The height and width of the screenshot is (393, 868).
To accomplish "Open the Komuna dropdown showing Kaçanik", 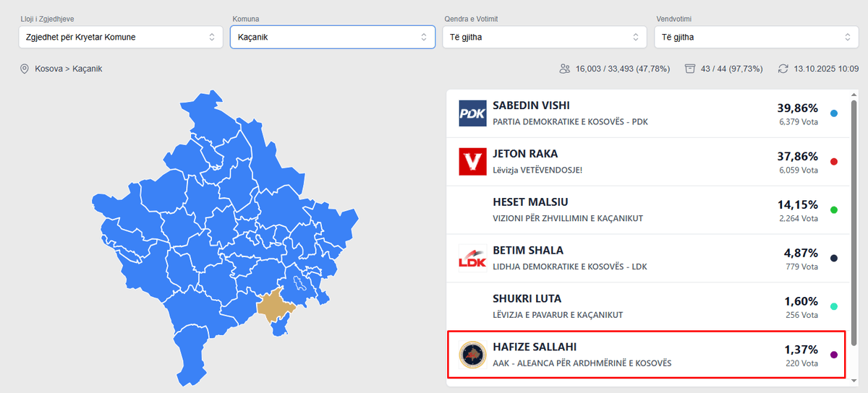I will 332,37.
